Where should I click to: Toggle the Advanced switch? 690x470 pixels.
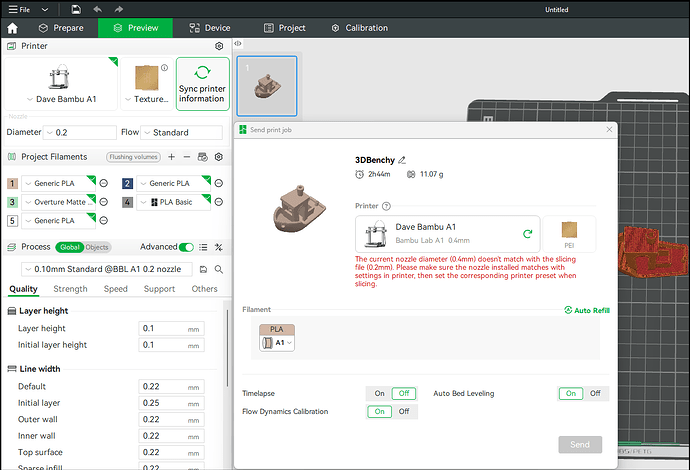[187, 247]
